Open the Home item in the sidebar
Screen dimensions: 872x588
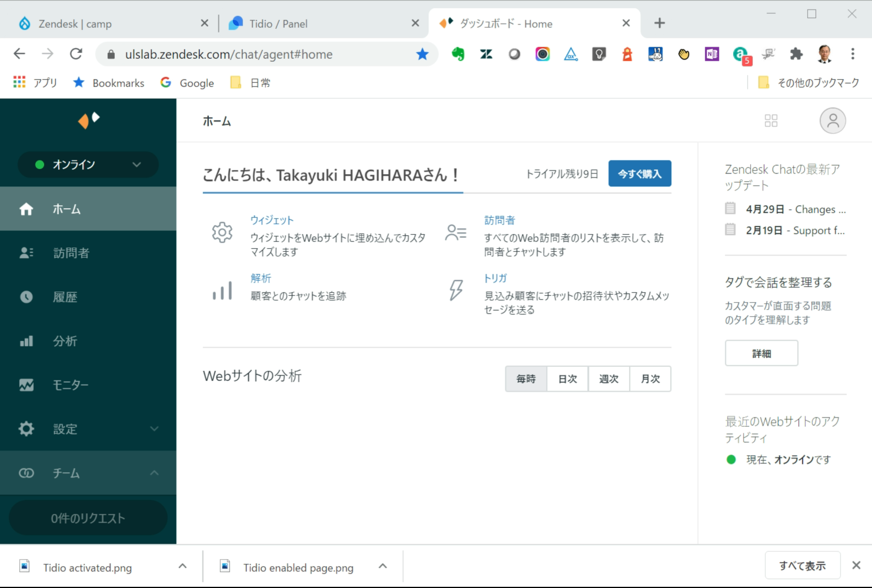[88, 209]
